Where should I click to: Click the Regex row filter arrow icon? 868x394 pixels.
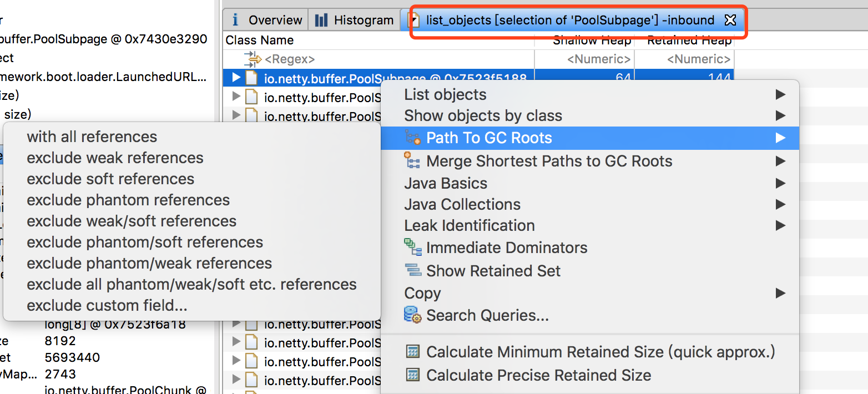pos(253,59)
